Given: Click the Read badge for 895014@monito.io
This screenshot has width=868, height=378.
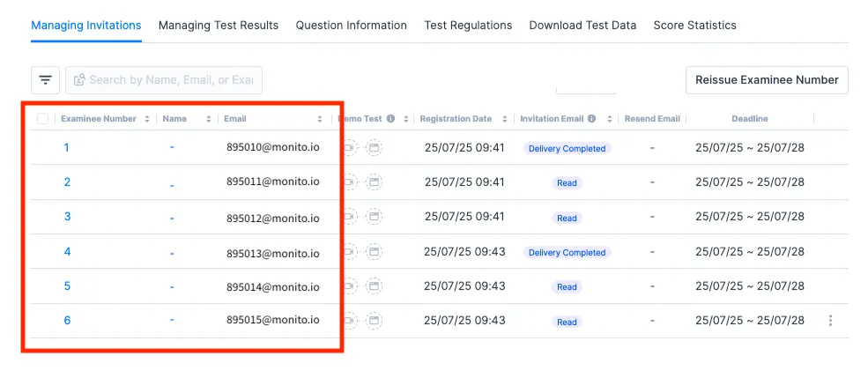Looking at the screenshot, I should tap(567, 286).
